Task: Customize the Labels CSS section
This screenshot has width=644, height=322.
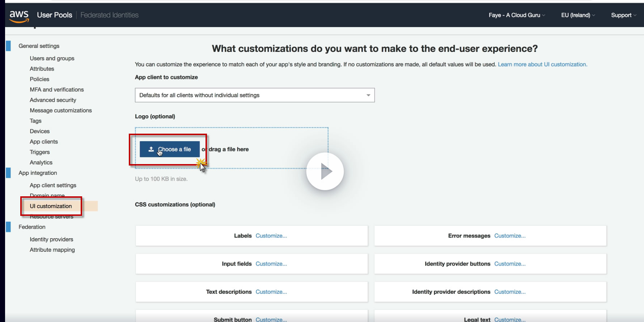Action: click(271, 236)
